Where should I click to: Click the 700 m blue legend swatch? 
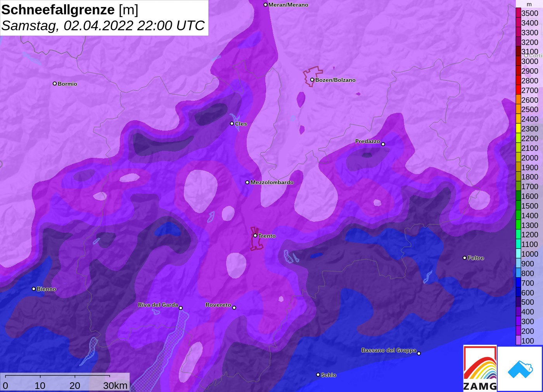click(x=518, y=283)
